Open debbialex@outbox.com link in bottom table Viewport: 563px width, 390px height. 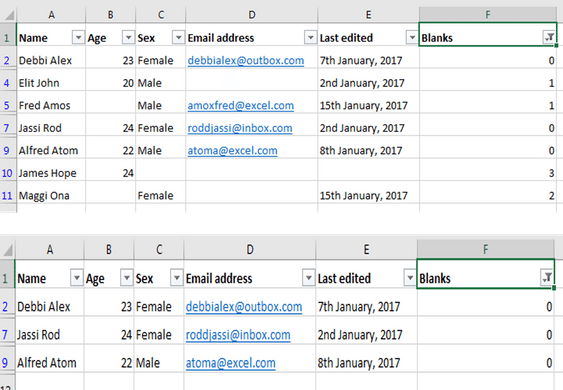(244, 307)
